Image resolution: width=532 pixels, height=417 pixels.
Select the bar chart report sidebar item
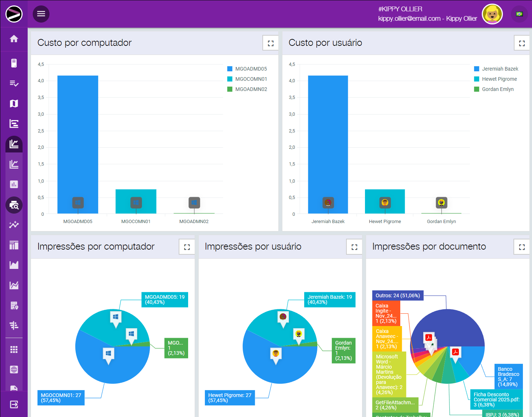[x=14, y=184]
